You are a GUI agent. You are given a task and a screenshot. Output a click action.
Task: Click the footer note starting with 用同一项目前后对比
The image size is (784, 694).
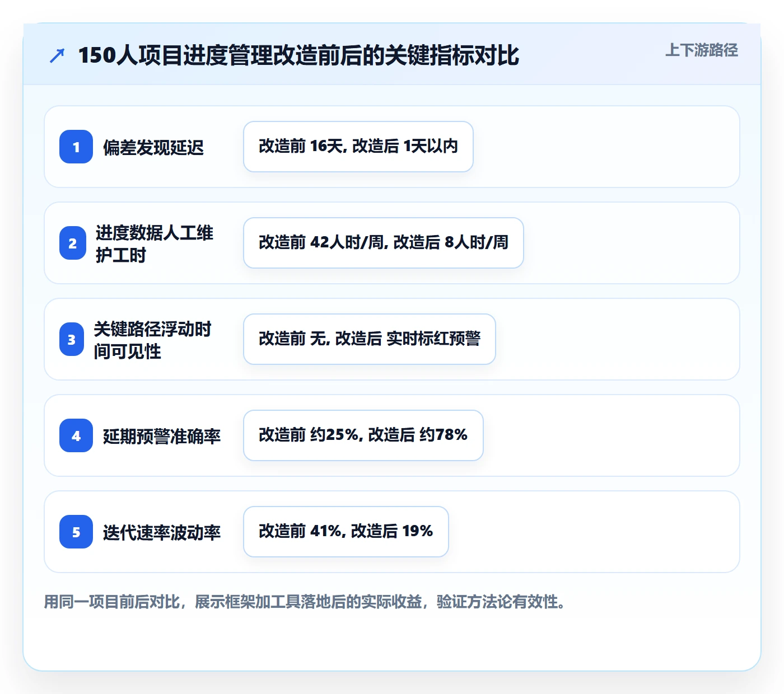click(x=305, y=602)
